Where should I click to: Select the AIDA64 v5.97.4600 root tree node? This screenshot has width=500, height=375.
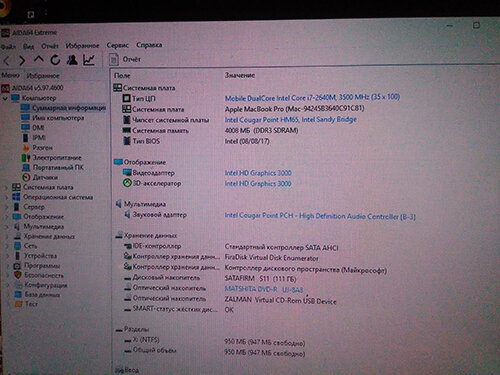pos(32,88)
